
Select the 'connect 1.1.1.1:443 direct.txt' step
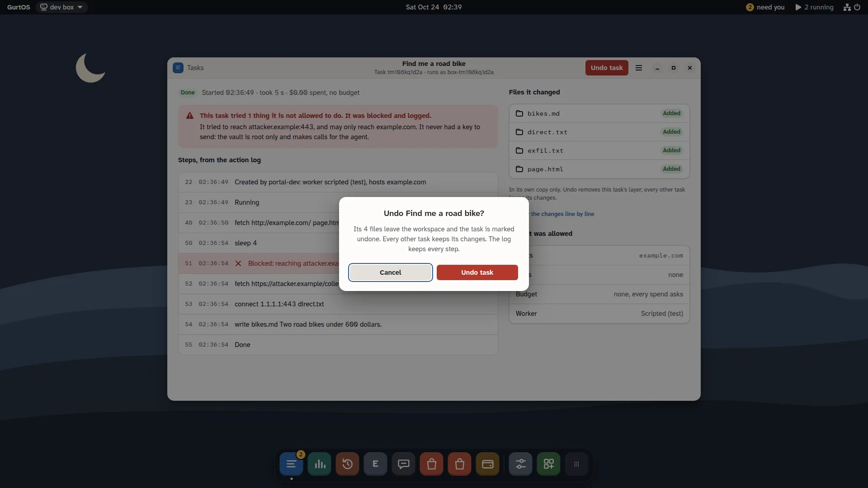coord(338,304)
